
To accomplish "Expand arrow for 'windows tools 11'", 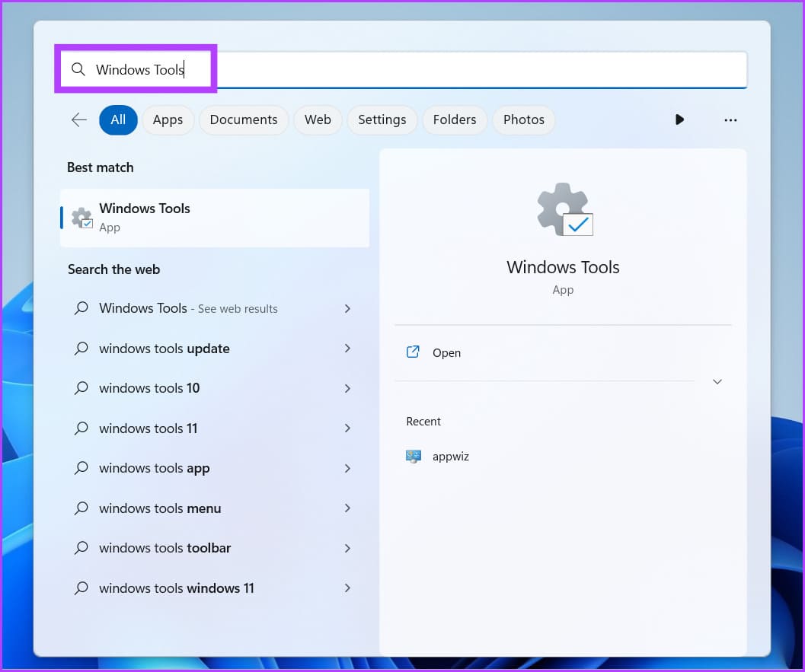I will [x=347, y=428].
